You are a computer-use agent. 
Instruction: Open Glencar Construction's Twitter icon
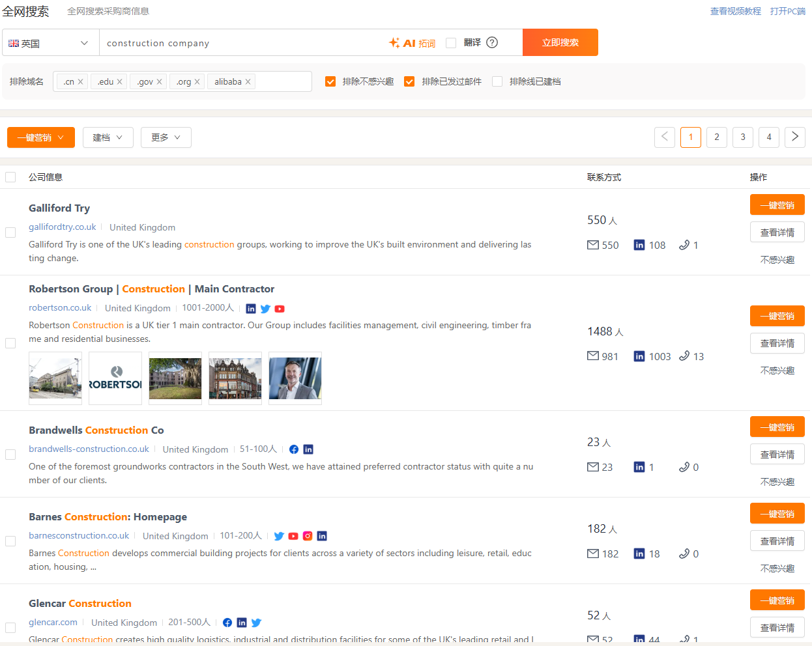pyautogui.click(x=256, y=623)
